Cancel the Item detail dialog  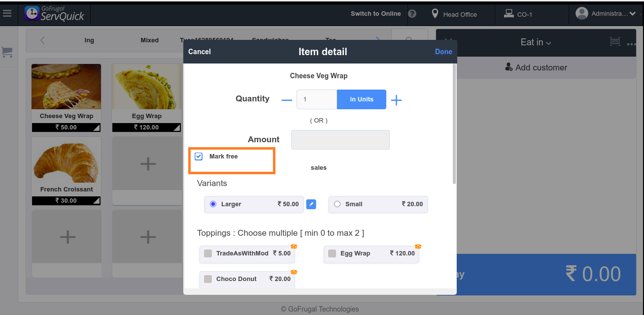(x=200, y=52)
